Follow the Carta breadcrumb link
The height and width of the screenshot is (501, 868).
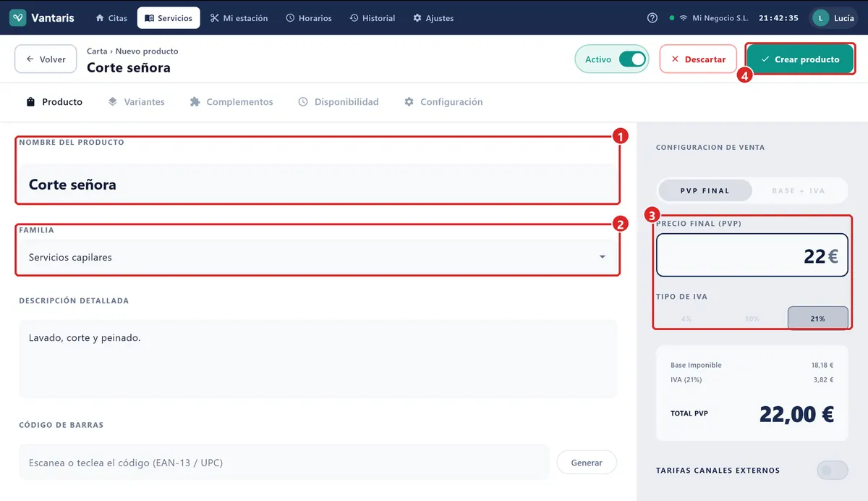point(97,51)
